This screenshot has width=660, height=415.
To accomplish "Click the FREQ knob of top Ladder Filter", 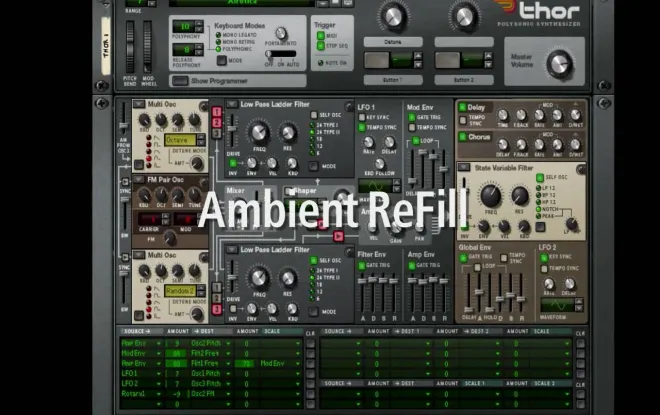I will [259, 132].
